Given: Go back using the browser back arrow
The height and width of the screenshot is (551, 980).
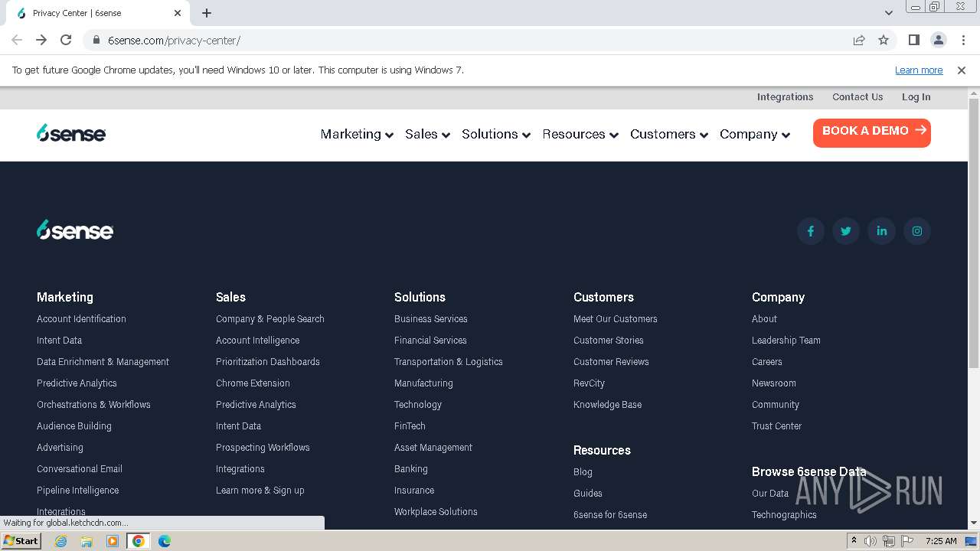Looking at the screenshot, I should click(17, 40).
